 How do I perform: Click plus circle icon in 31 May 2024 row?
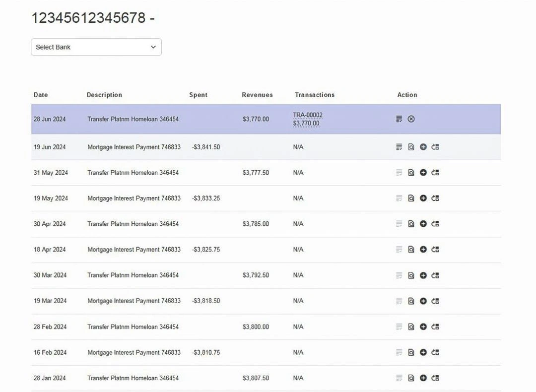(x=423, y=173)
